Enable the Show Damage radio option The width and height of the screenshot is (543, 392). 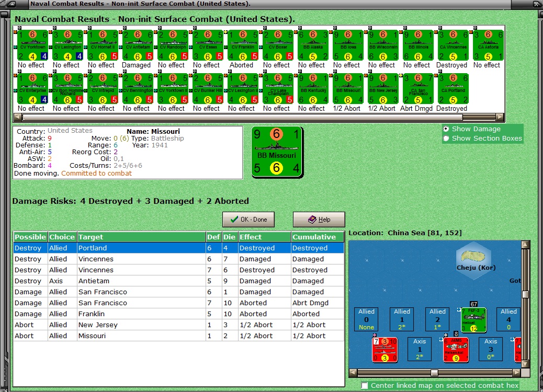coord(446,129)
